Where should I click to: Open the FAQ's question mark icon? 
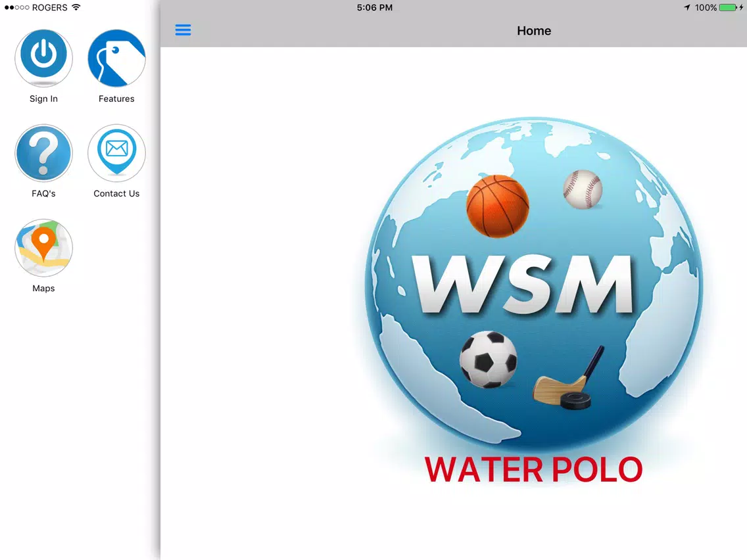pyautogui.click(x=43, y=153)
